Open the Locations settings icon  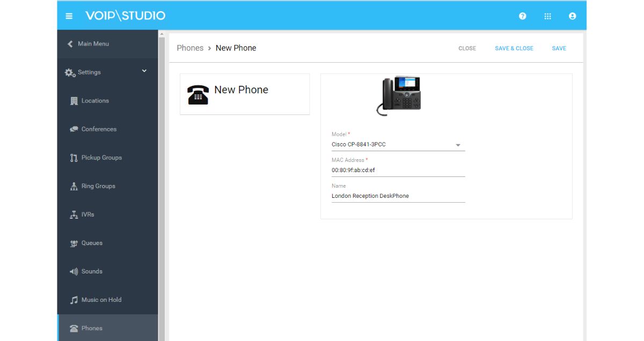point(74,100)
